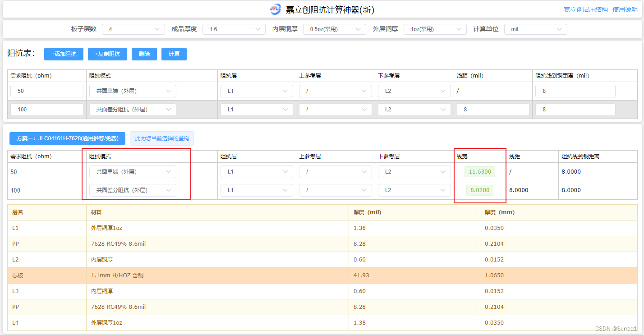Open 下参考层 L2 dropdown in 100 ohm input row
This screenshot has width=644, height=335.
pyautogui.click(x=414, y=110)
